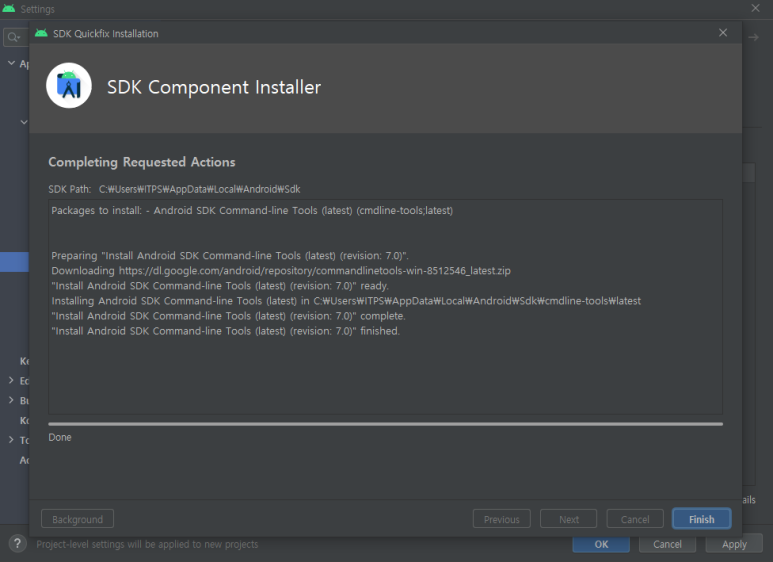Expand the 'Bu' tree node in Settings

[x=11, y=400]
